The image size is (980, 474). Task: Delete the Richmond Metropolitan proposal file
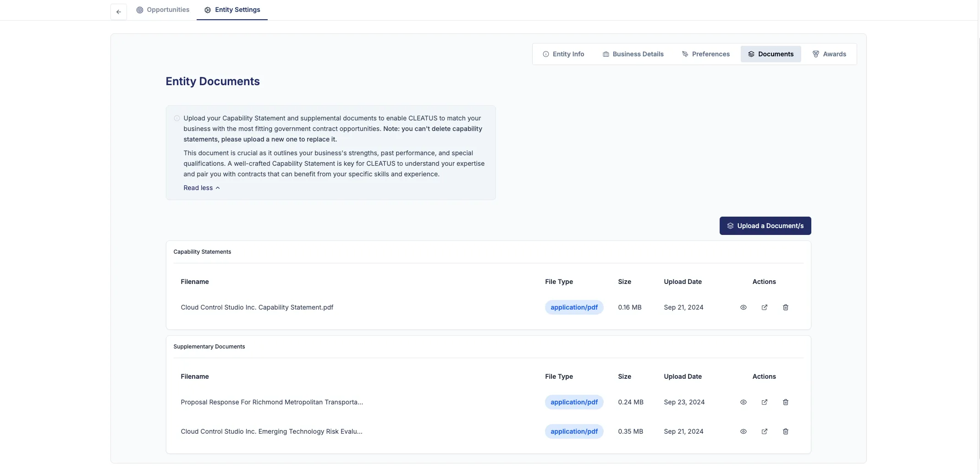[x=786, y=402]
